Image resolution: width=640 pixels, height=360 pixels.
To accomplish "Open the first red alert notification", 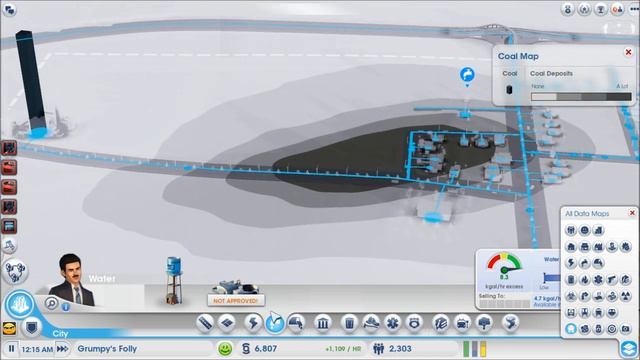I will click(9, 148).
